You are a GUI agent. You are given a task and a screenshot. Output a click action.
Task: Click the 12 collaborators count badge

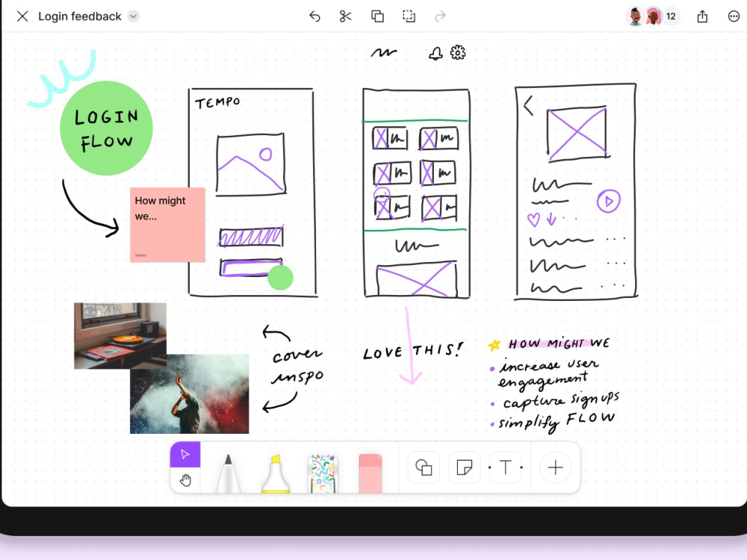(671, 16)
